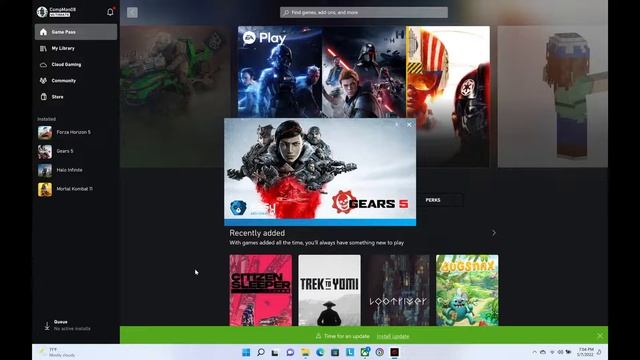Screen dimensions: 640x360
Task: Open the volume tray icon
Action: coord(560,352)
